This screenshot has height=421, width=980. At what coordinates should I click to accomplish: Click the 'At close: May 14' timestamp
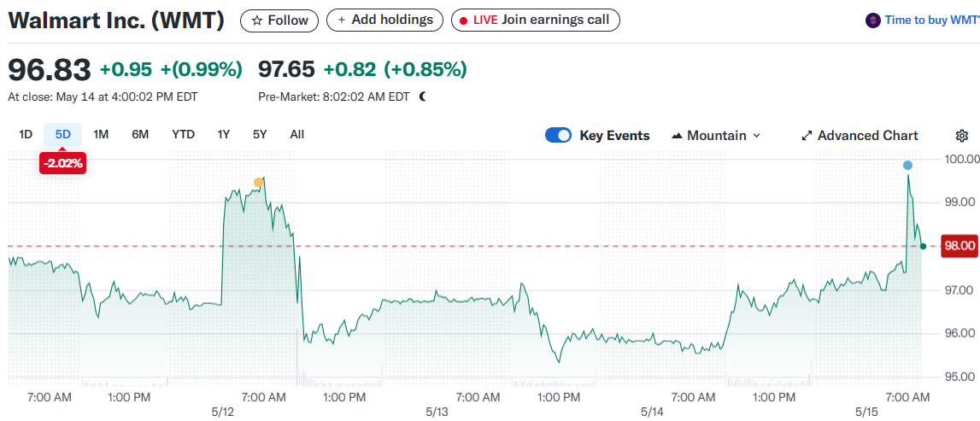pyautogui.click(x=103, y=96)
